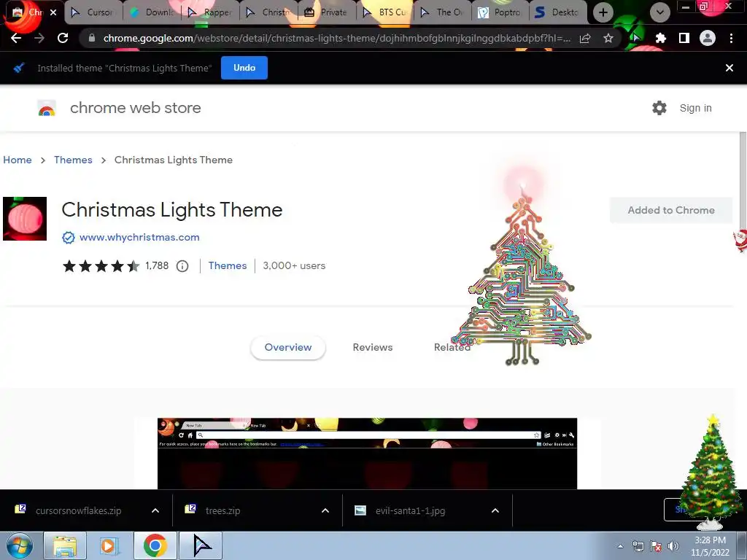Image resolution: width=747 pixels, height=560 pixels.
Task: Click the theme preview screenshot
Action: pyautogui.click(x=368, y=454)
